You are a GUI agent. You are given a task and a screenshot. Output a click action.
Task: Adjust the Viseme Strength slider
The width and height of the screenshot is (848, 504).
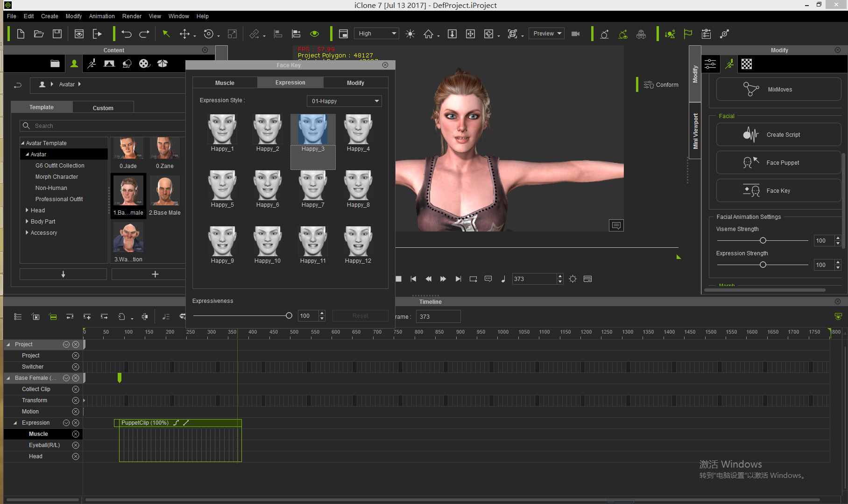pos(763,241)
